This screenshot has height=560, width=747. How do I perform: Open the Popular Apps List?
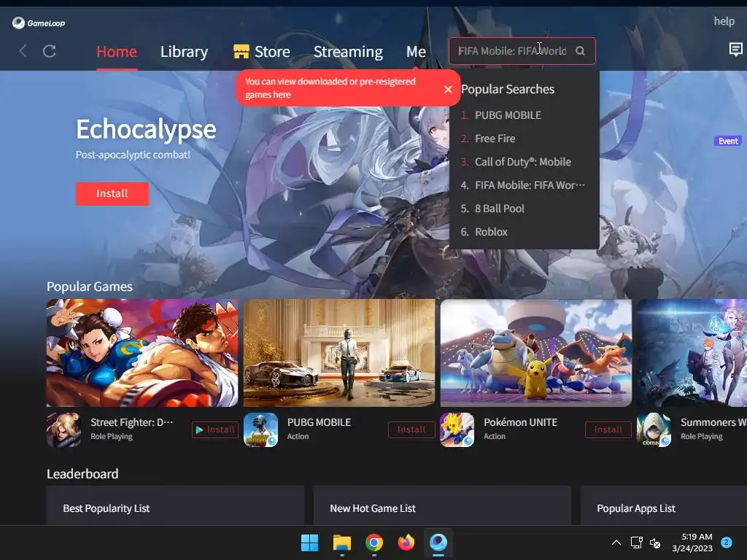pyautogui.click(x=636, y=508)
